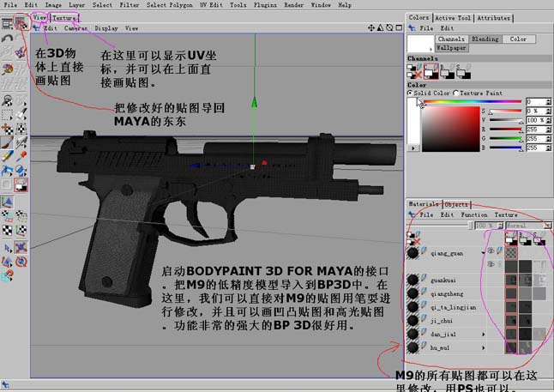Select the color palette icon in left toolbar
This screenshot has height=392, width=554.
tap(7, 69)
